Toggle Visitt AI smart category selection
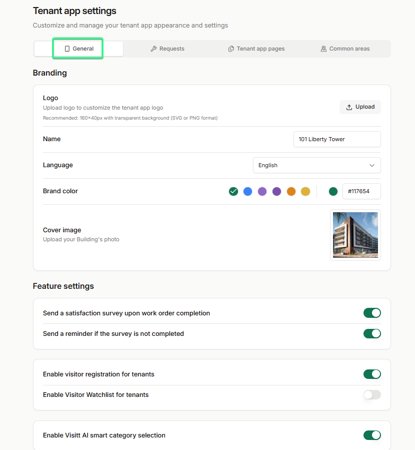415x450 pixels. point(372,435)
